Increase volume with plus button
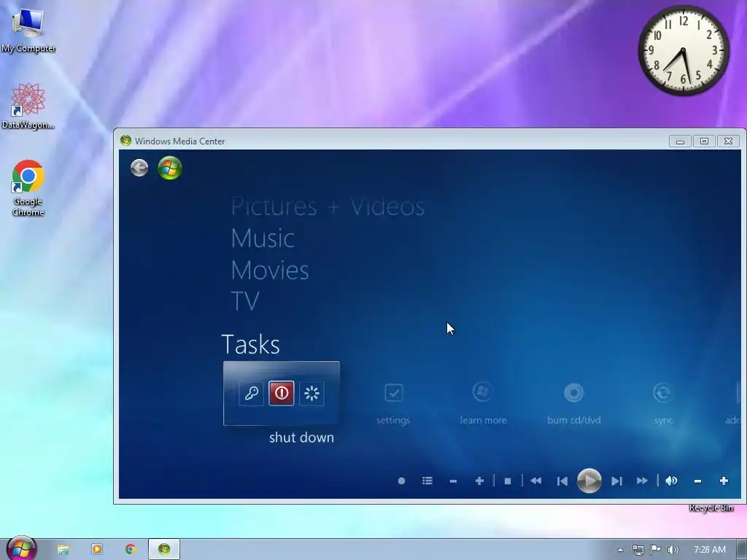Screen dimensions: 747x560 pos(724,481)
